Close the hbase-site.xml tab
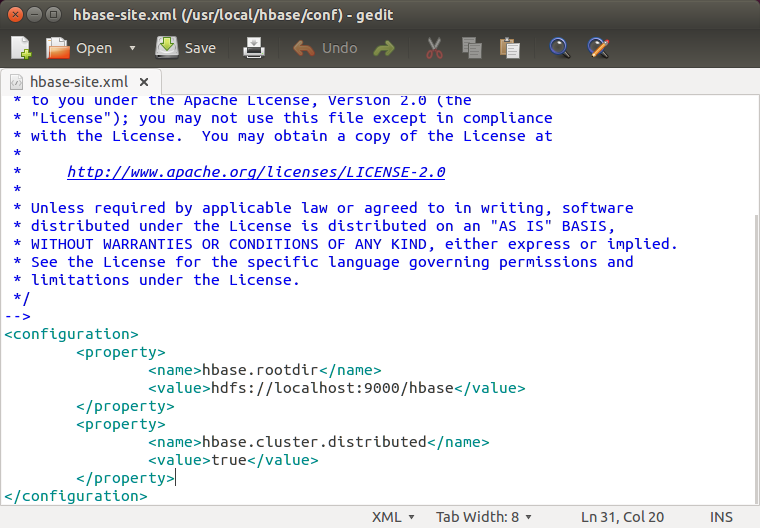Screen dimensions: 760x528 [x=144, y=82]
